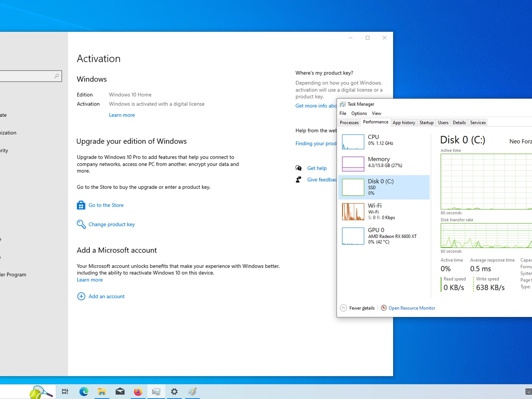Close the Settings Activation window
Viewport: 532px width, 399px height.
point(384,38)
